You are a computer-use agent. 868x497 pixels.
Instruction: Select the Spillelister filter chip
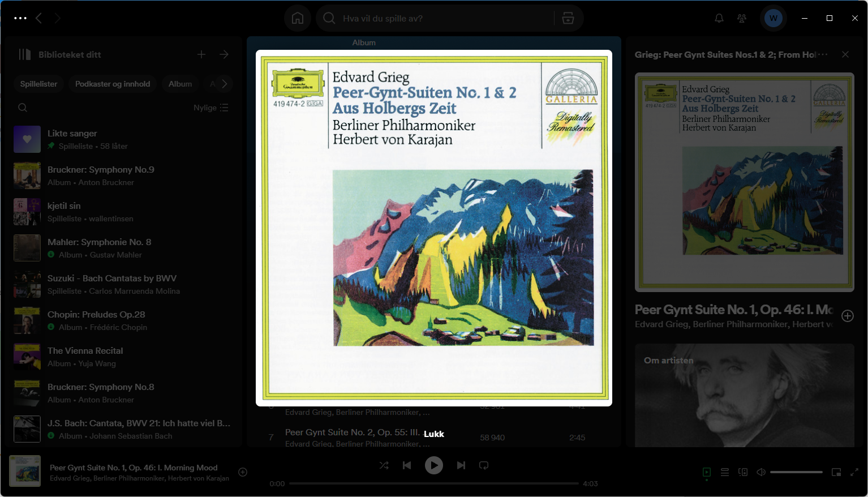(39, 84)
